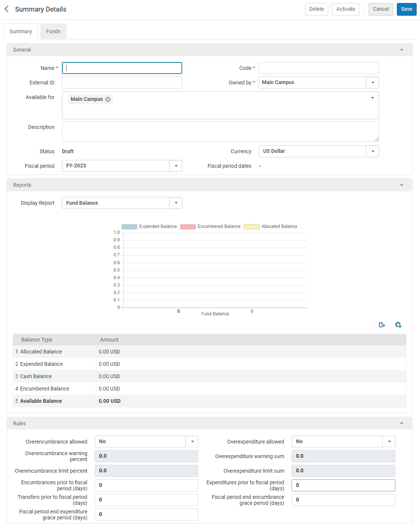Click the Save button

407,9
